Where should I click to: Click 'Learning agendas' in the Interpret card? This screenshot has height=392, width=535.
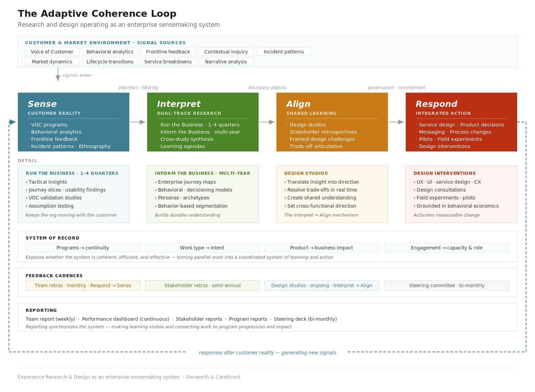182,146
